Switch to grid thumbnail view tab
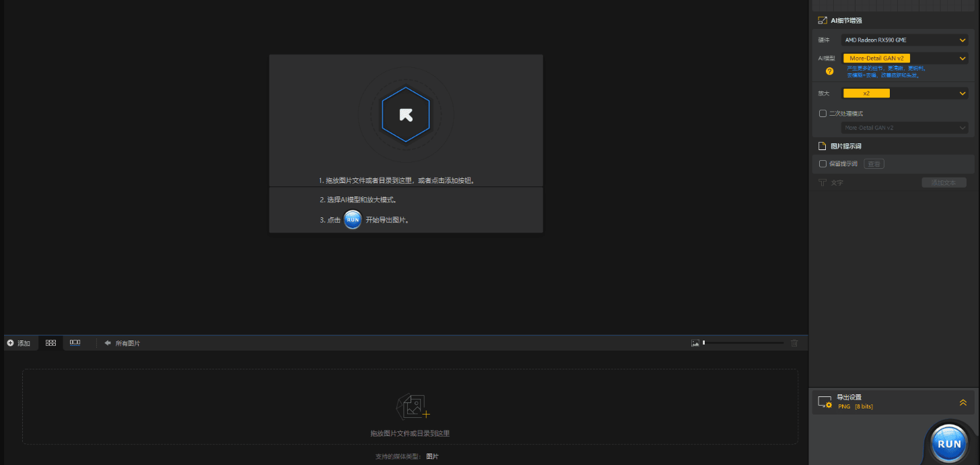The width and height of the screenshot is (980, 465). click(x=50, y=343)
